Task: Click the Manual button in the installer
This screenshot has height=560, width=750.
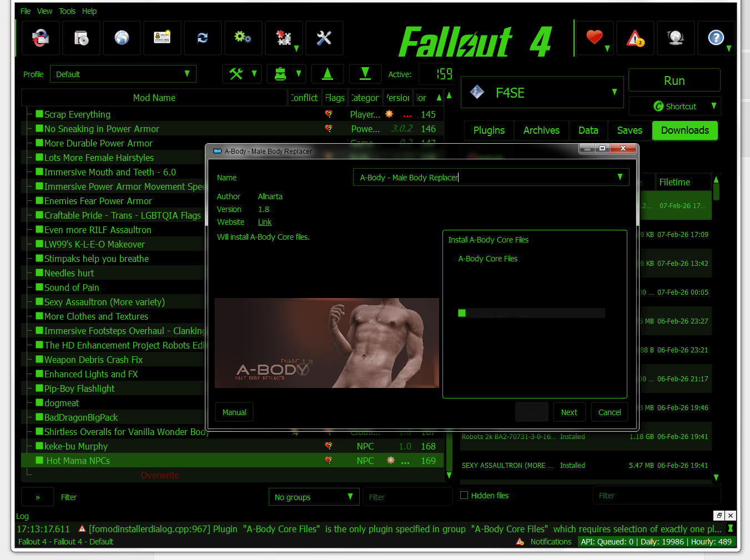Action: click(x=234, y=412)
